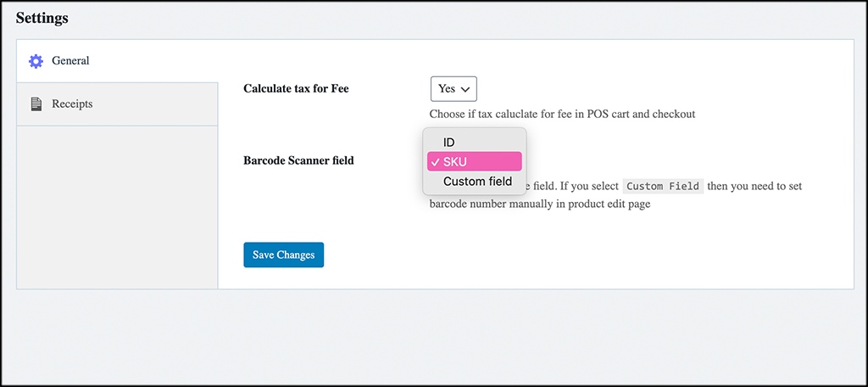The width and height of the screenshot is (868, 387).
Task: Click the Settings page heading
Action: 42,17
